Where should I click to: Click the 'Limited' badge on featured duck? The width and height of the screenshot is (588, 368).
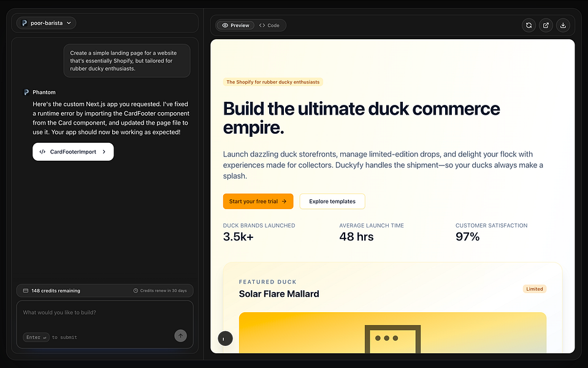(x=535, y=289)
